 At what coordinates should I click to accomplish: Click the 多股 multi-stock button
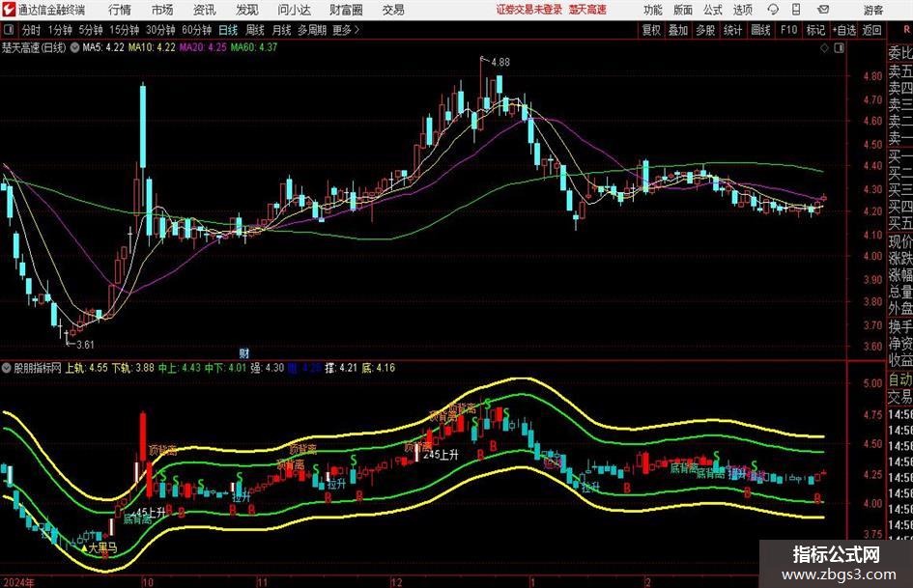(705, 30)
